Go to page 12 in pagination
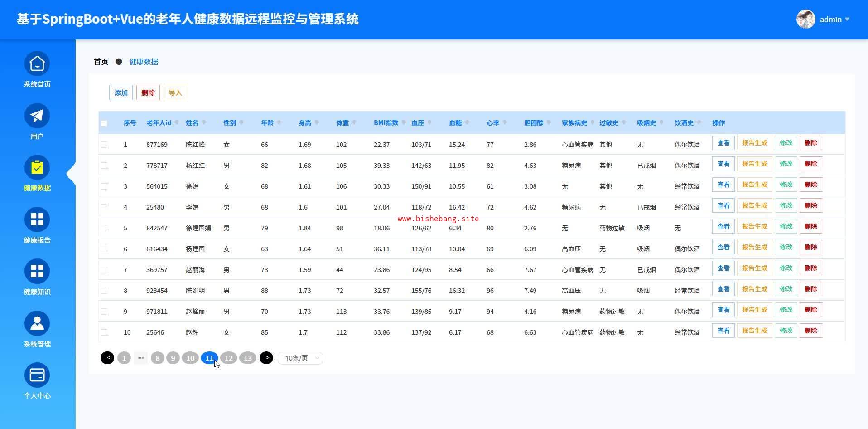 coord(229,358)
